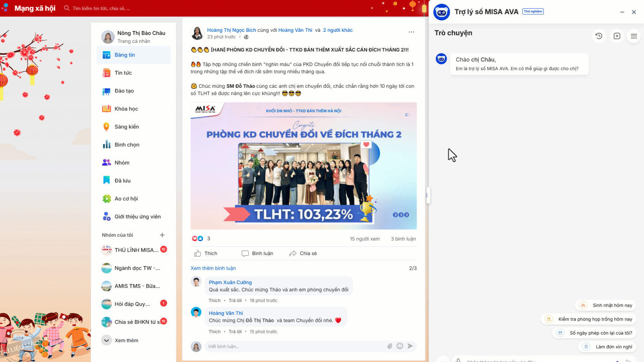This screenshot has width=644, height=362.
Task: Click Viết bình luận input field
Action: (x=295, y=346)
